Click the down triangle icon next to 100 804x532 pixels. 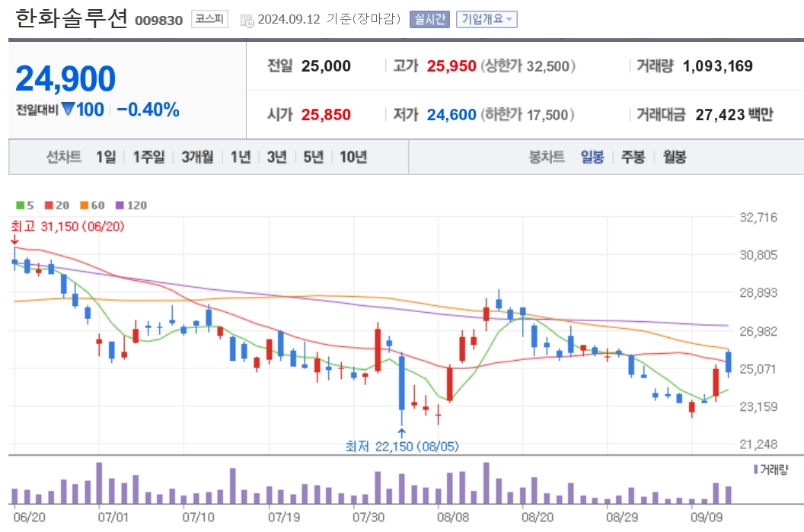coord(69,109)
